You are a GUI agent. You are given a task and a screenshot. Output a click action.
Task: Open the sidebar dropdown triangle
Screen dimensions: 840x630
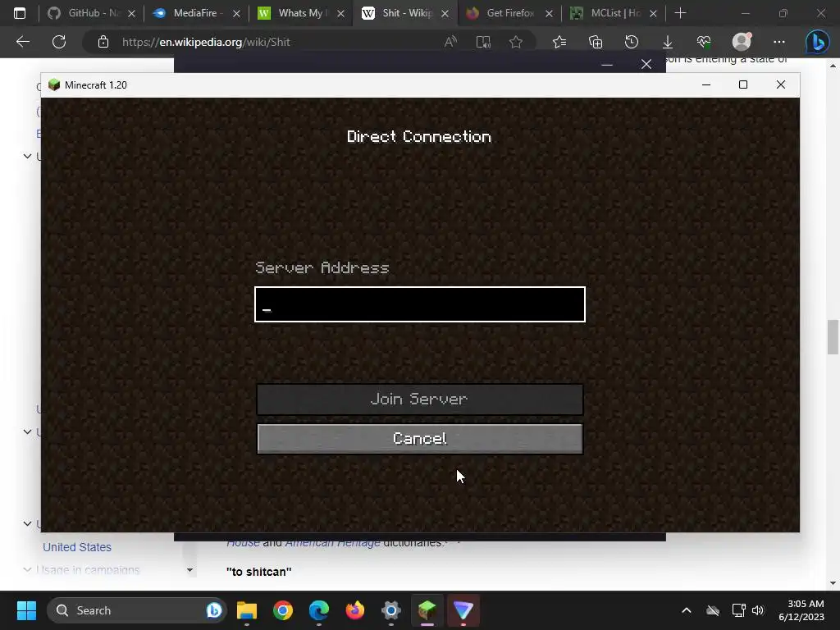189,570
